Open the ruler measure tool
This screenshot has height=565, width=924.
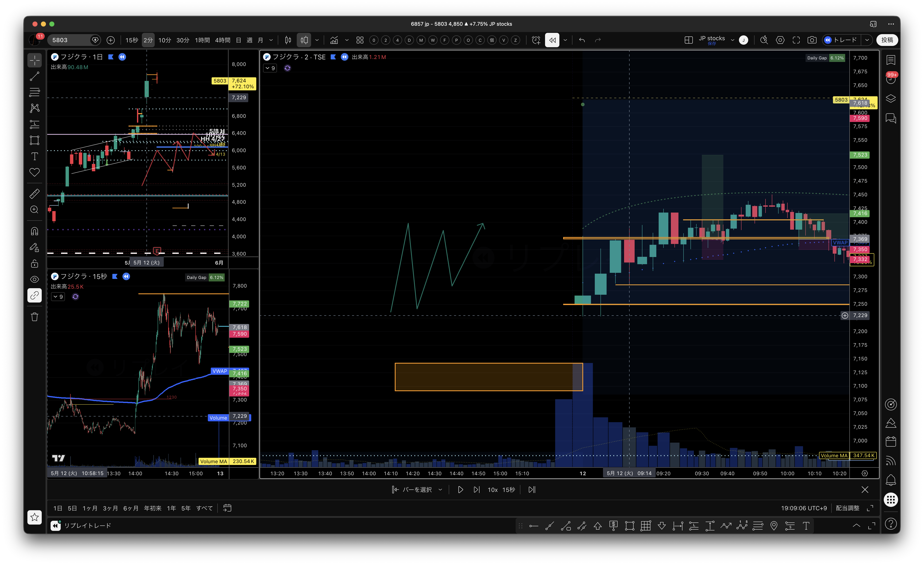[35, 193]
